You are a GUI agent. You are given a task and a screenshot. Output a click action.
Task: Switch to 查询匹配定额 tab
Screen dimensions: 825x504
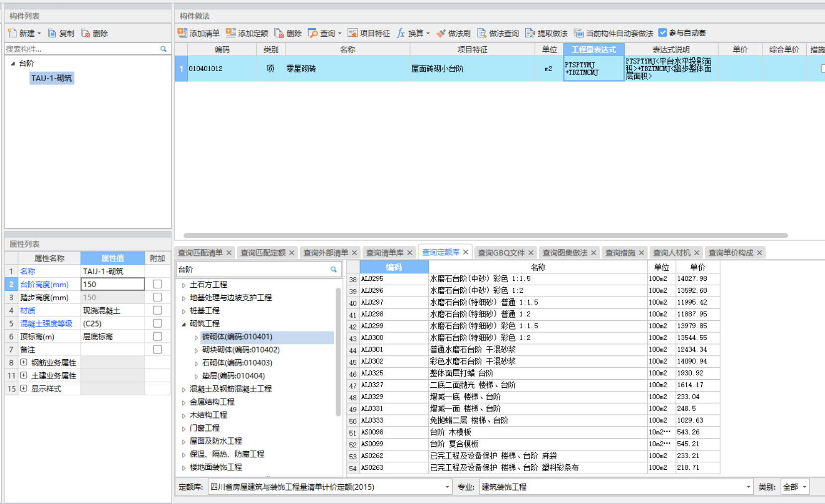coord(263,252)
